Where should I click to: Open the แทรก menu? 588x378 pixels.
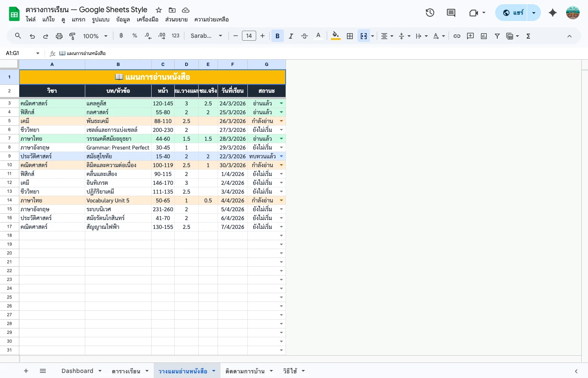click(78, 19)
